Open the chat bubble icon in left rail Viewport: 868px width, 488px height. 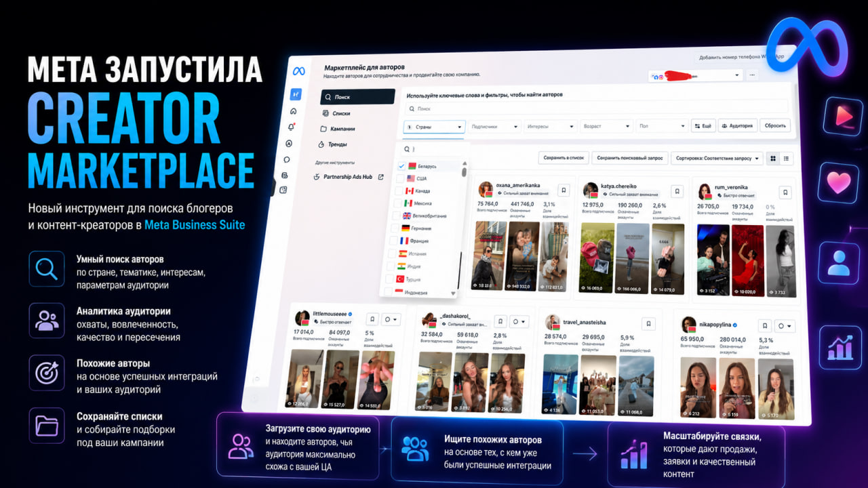coord(287,160)
